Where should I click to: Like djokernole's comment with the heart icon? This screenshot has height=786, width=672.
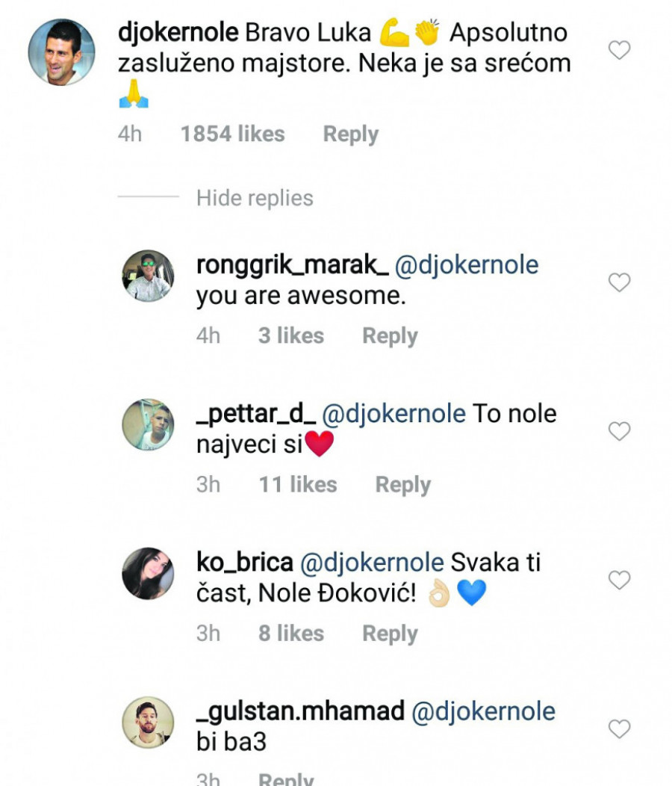point(620,51)
